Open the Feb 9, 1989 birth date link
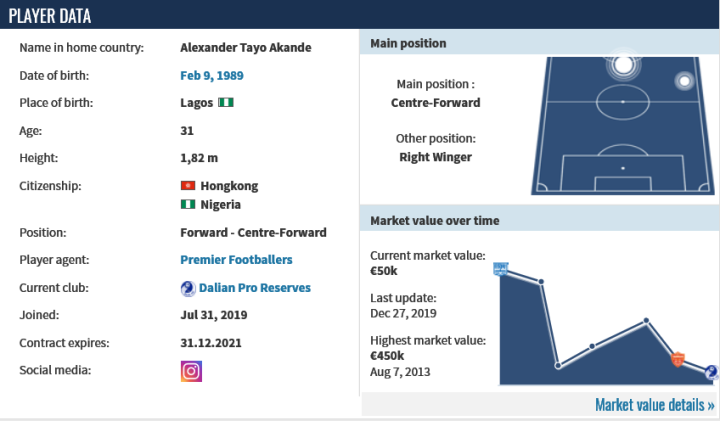This screenshot has height=421, width=720. coord(211,76)
